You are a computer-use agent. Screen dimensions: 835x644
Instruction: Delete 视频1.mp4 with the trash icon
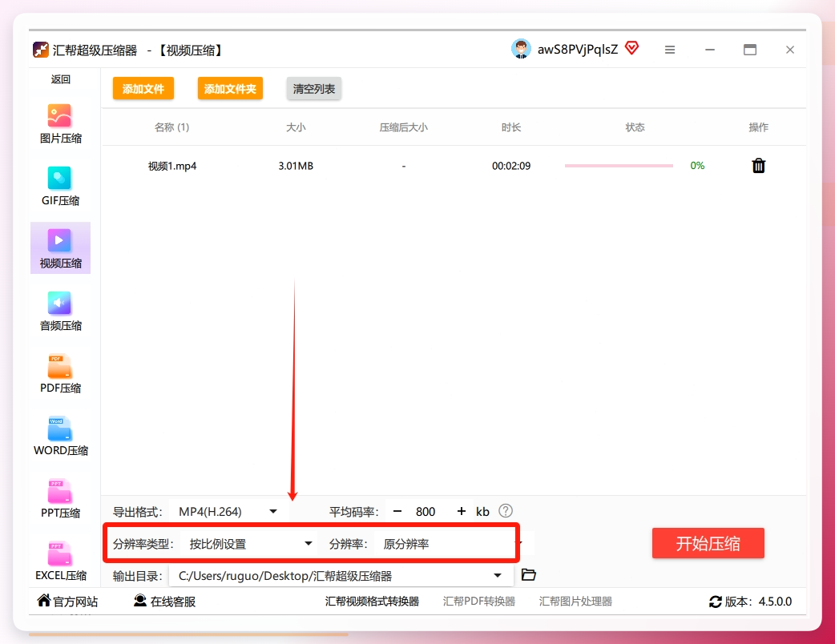(758, 166)
